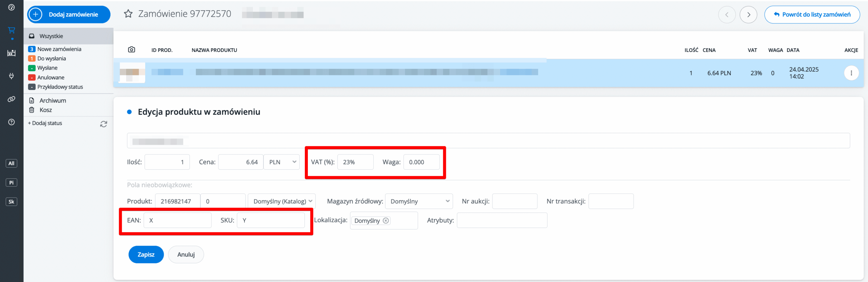This screenshot has height=282, width=868.
Task: Open the integrations plug icon in sidebar
Action: tap(12, 76)
